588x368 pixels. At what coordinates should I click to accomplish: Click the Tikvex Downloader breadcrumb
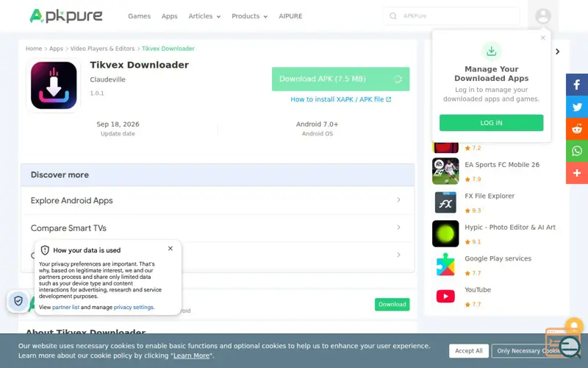pos(168,49)
